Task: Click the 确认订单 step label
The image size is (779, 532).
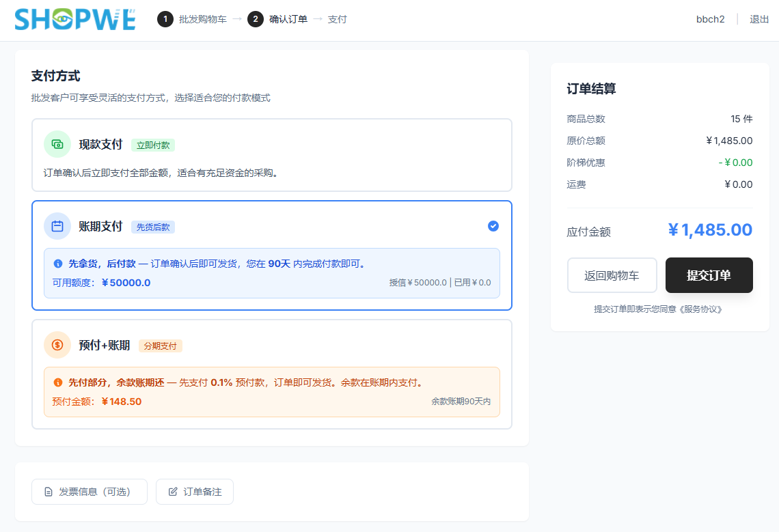Action: pos(288,19)
